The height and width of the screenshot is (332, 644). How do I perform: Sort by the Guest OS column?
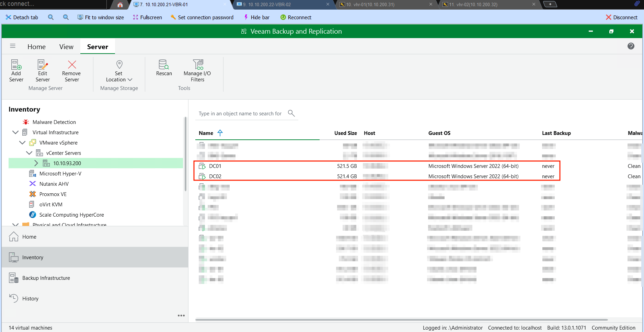[x=439, y=133]
